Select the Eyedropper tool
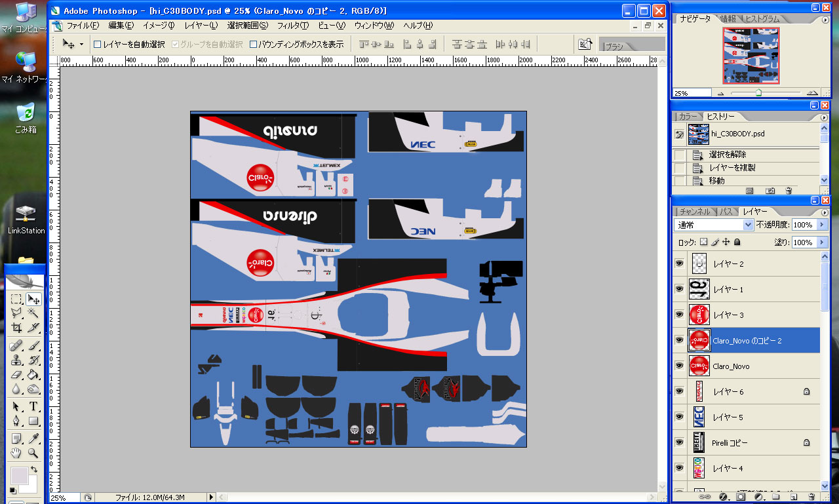This screenshot has width=839, height=504. [33, 438]
